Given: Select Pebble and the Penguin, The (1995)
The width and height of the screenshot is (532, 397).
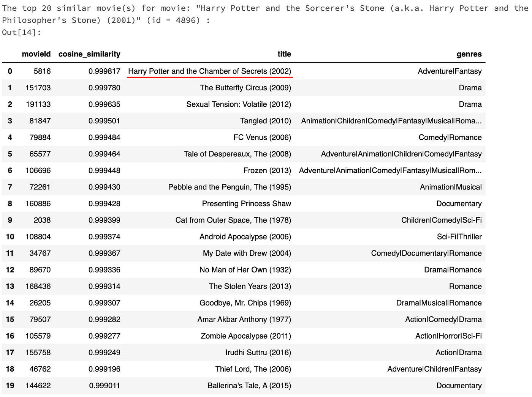Looking at the screenshot, I should click(230, 187).
